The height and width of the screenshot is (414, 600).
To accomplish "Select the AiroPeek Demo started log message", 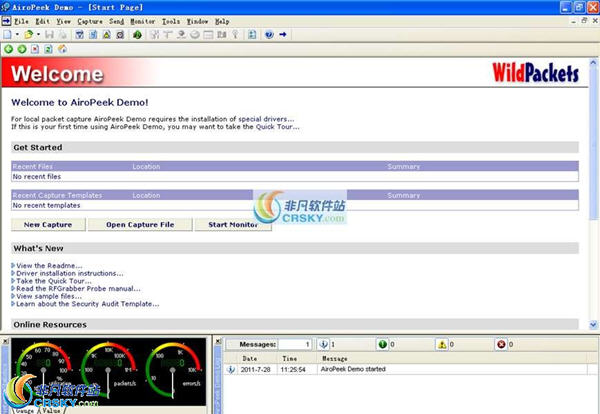I will (353, 369).
